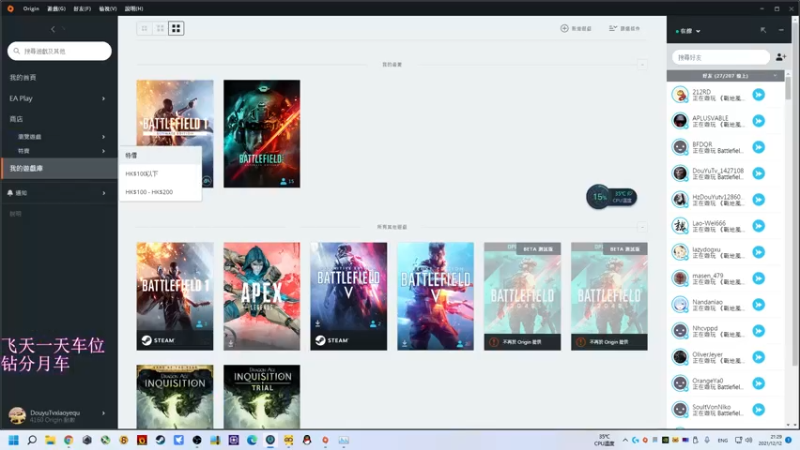Switch to medium tile library view

(160, 29)
